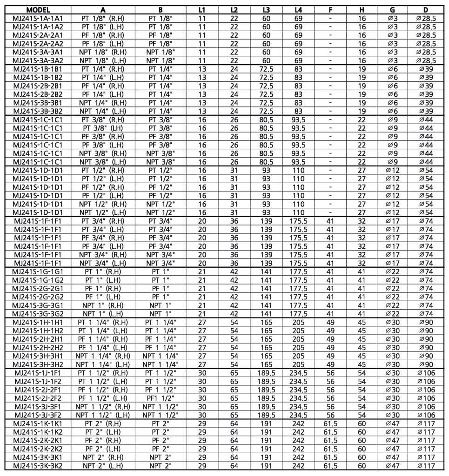This screenshot has height=476, width=449.
Task: Click the 'NPT 1 1/4" (R.H)' cell
Action: pos(103,356)
